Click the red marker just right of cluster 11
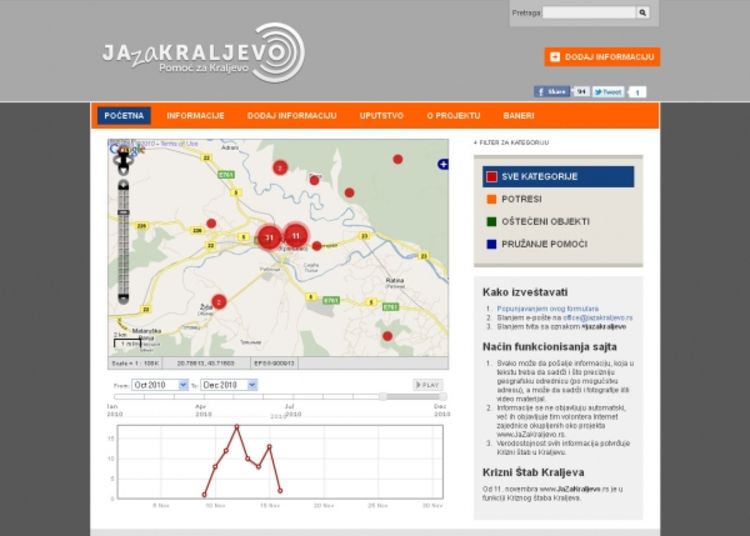Image resolution: width=750 pixels, height=536 pixels. pyautogui.click(x=317, y=246)
